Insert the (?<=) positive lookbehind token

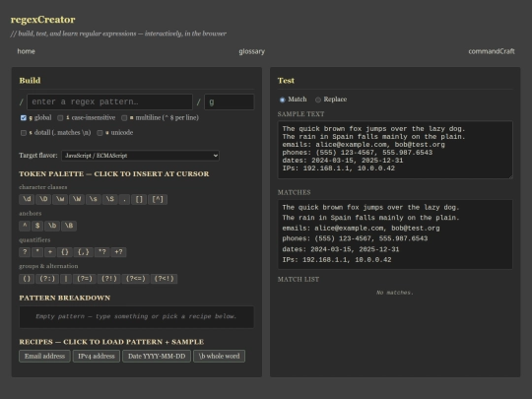[x=135, y=279]
